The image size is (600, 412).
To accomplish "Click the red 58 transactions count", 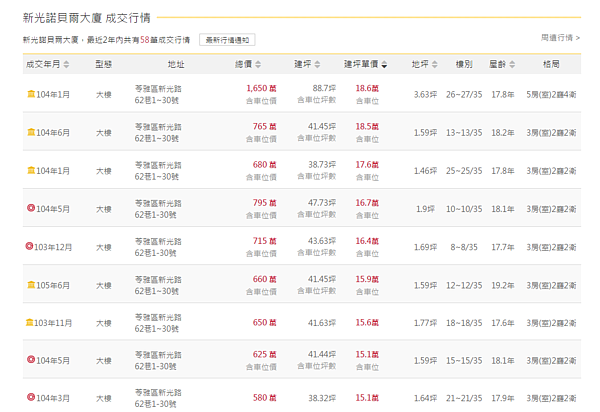I will coord(145,40).
